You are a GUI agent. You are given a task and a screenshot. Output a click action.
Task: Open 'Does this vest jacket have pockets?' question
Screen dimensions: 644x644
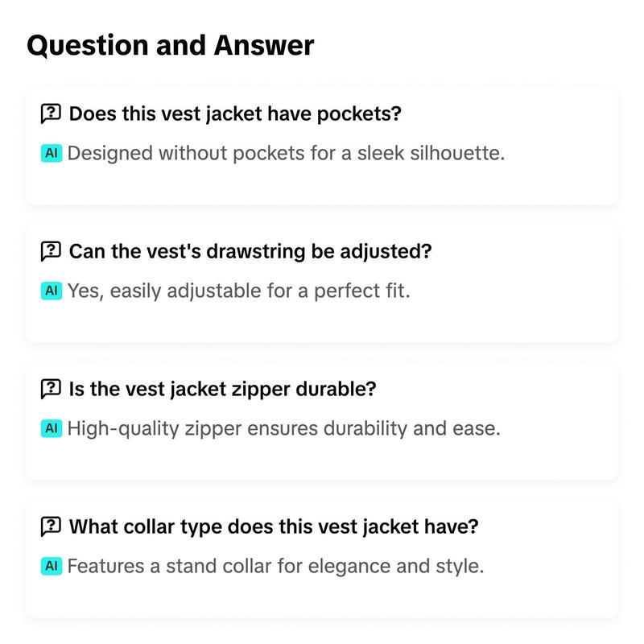tap(235, 114)
